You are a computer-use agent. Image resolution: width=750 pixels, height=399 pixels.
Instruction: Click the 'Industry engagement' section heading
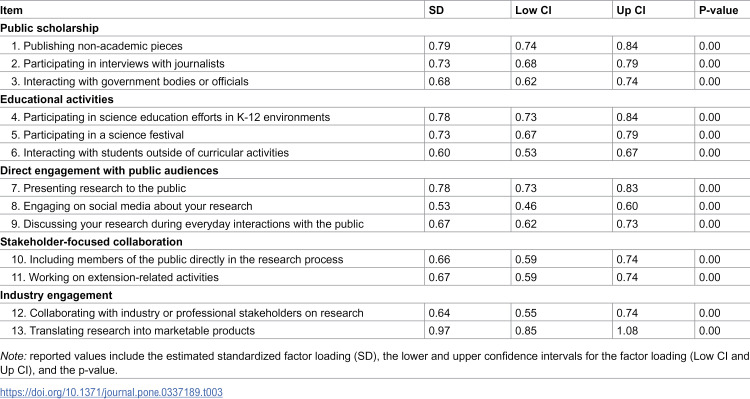(x=56, y=295)
